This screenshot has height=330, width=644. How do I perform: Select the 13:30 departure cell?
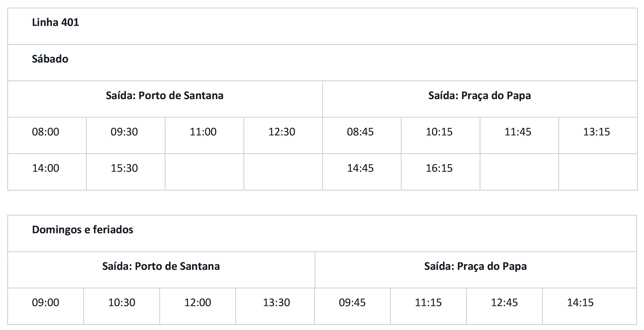click(277, 303)
